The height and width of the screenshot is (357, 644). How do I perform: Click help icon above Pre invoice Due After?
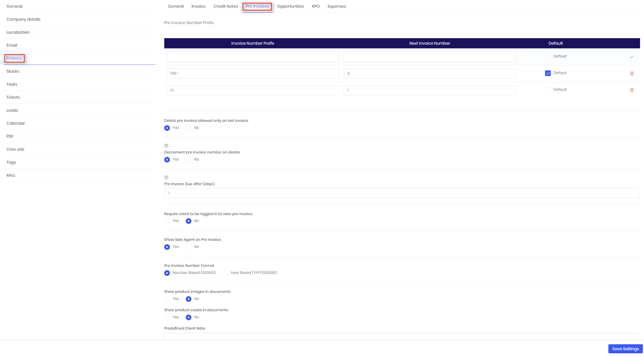pos(166,178)
